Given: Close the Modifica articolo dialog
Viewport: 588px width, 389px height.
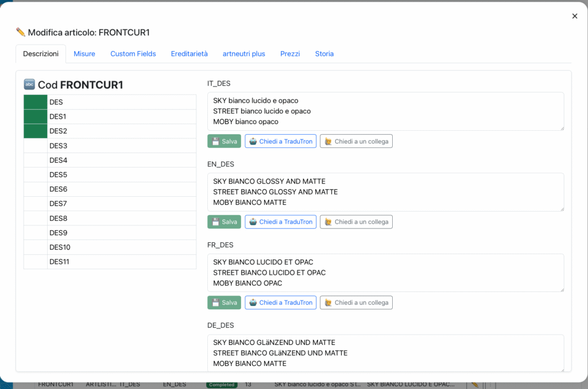Looking at the screenshot, I should [574, 16].
